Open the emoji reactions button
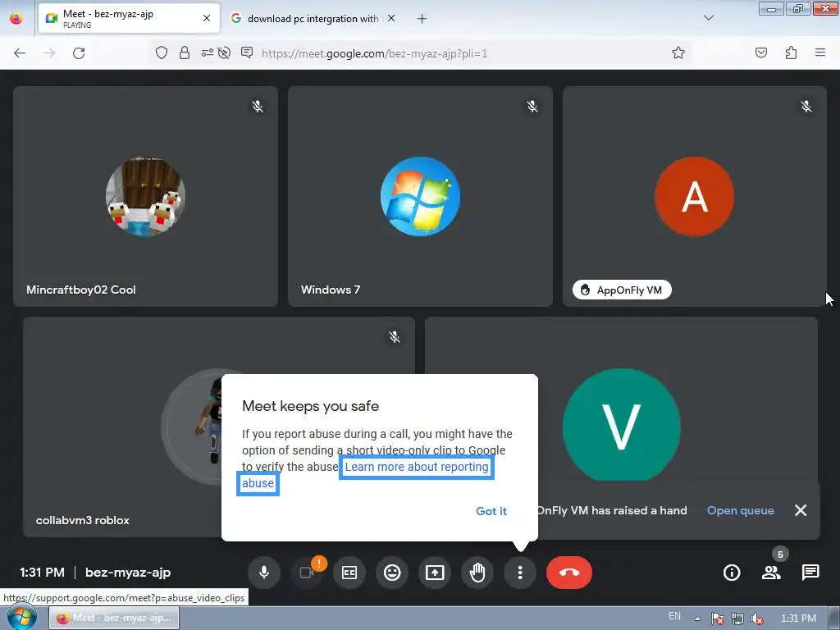The width and height of the screenshot is (840, 630). [x=392, y=573]
